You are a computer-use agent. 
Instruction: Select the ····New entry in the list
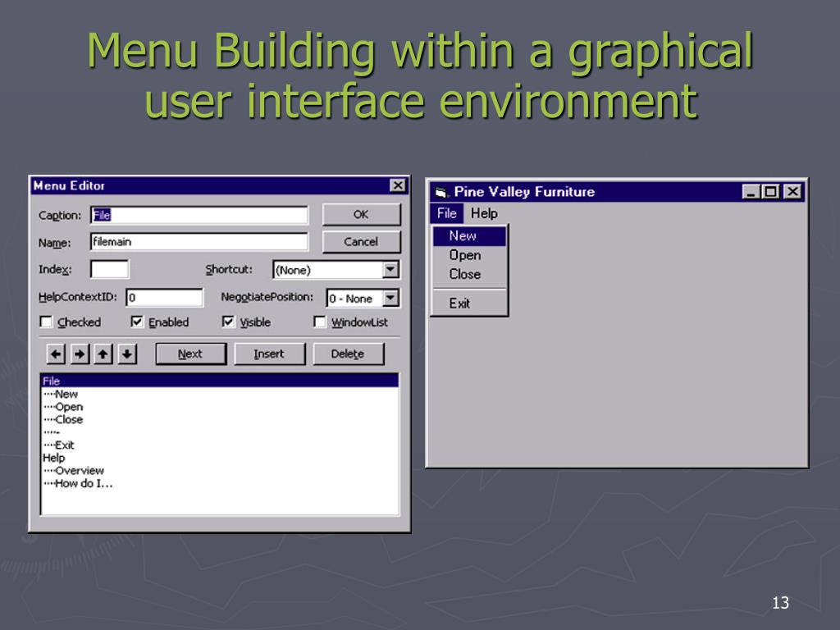click(220, 395)
